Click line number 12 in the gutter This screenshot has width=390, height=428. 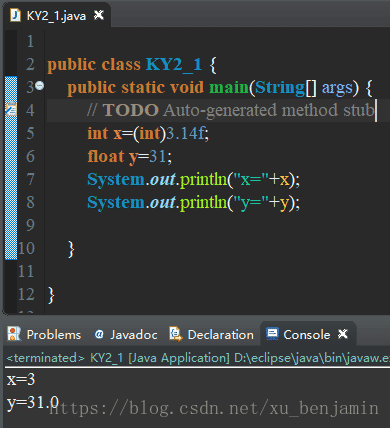(26, 294)
